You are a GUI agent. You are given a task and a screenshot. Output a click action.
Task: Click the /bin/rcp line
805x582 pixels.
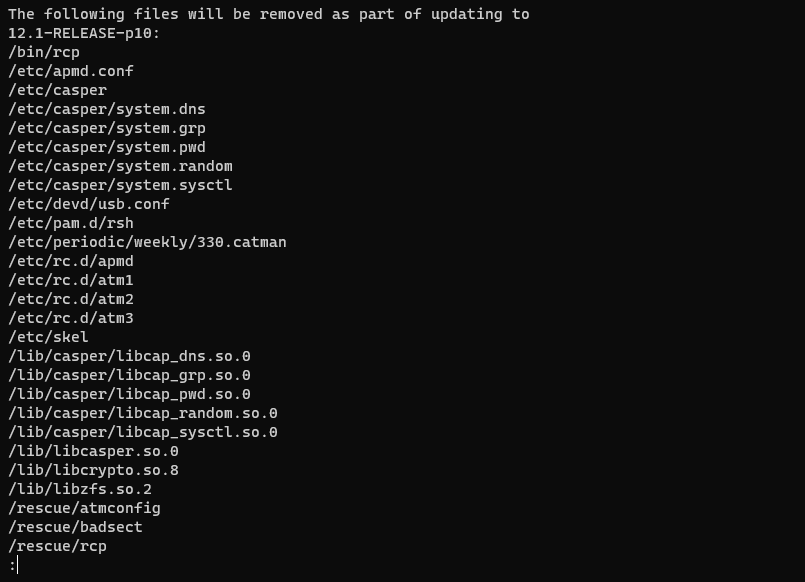click(44, 52)
